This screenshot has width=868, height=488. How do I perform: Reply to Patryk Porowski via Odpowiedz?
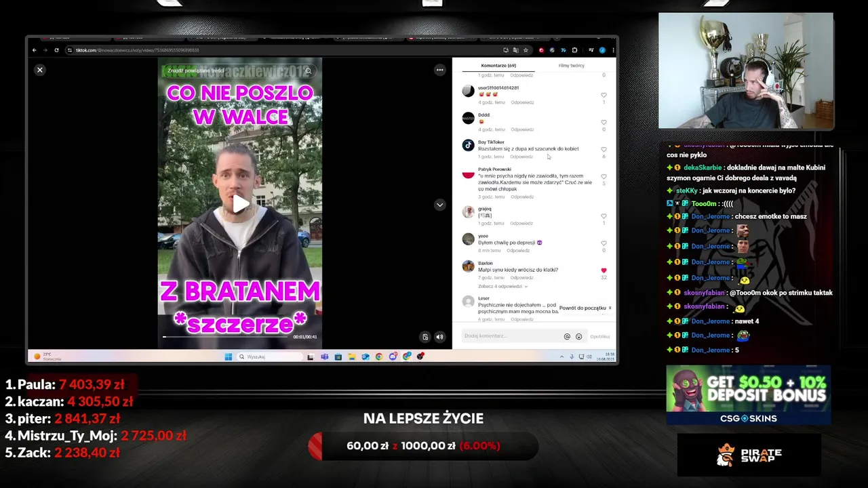(522, 197)
